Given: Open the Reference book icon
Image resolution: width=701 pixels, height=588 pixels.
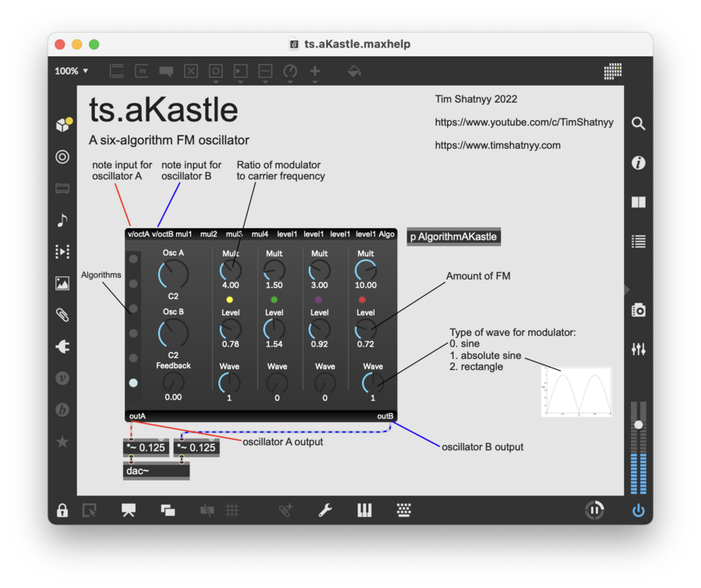Looking at the screenshot, I should [639, 202].
